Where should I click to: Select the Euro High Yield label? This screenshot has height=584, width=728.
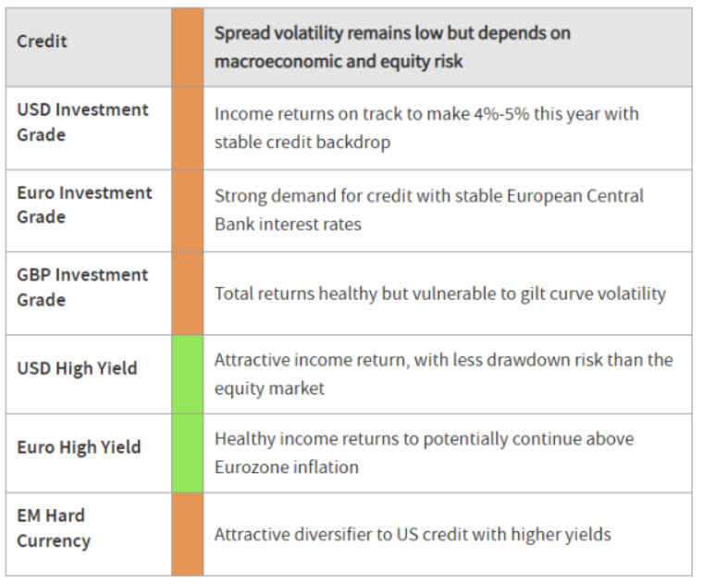[x=79, y=447]
